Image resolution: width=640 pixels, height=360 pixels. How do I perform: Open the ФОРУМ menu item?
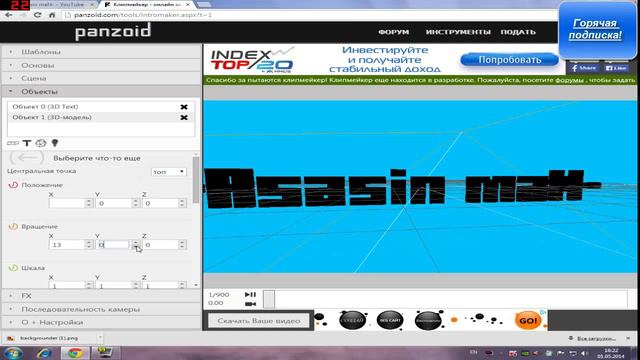point(393,32)
